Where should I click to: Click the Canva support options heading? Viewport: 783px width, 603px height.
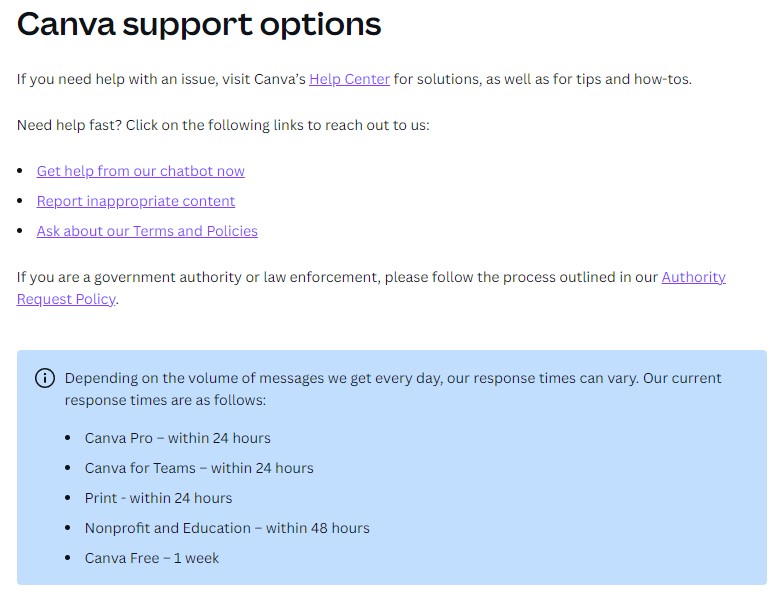pyautogui.click(x=199, y=24)
